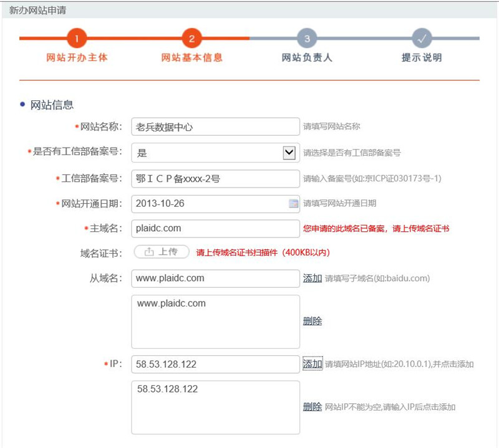The width and height of the screenshot is (499, 448).
Task: Click step 1 circle 网站开办主体
Action: (77, 39)
